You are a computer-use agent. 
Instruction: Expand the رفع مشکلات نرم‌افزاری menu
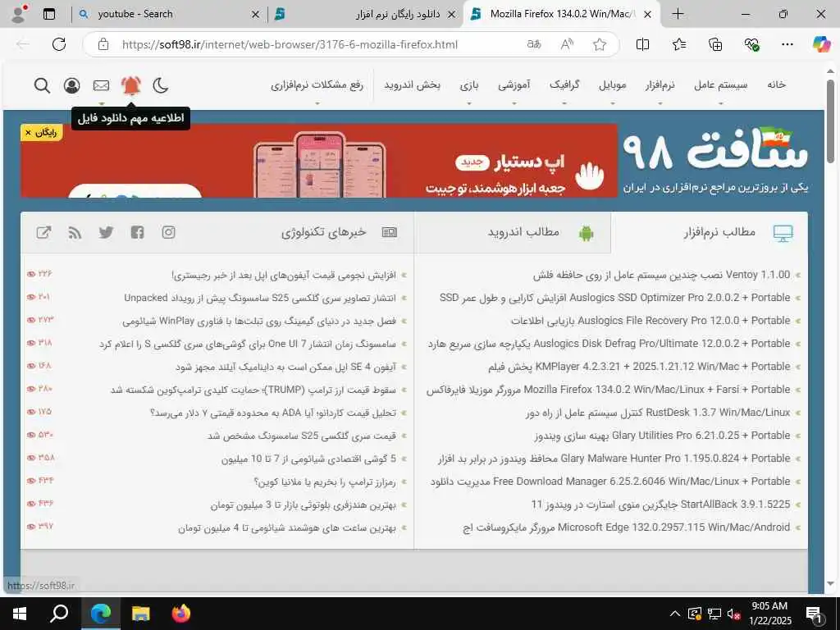pyautogui.click(x=317, y=84)
